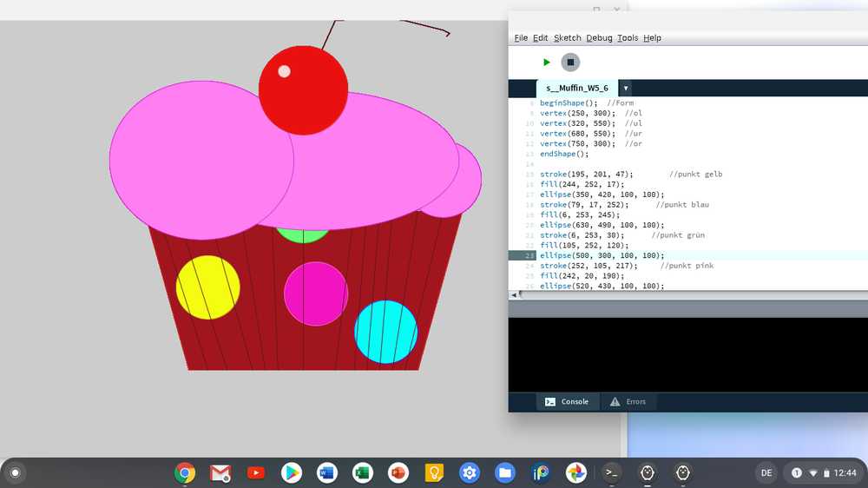Open the Tools menu
This screenshot has height=488, width=868.
[628, 38]
